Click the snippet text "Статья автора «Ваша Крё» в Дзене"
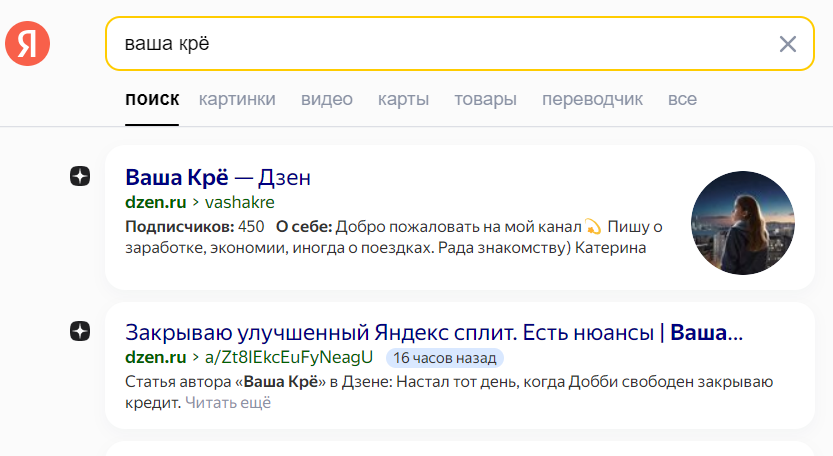This screenshot has height=456, width=833. pos(258,382)
